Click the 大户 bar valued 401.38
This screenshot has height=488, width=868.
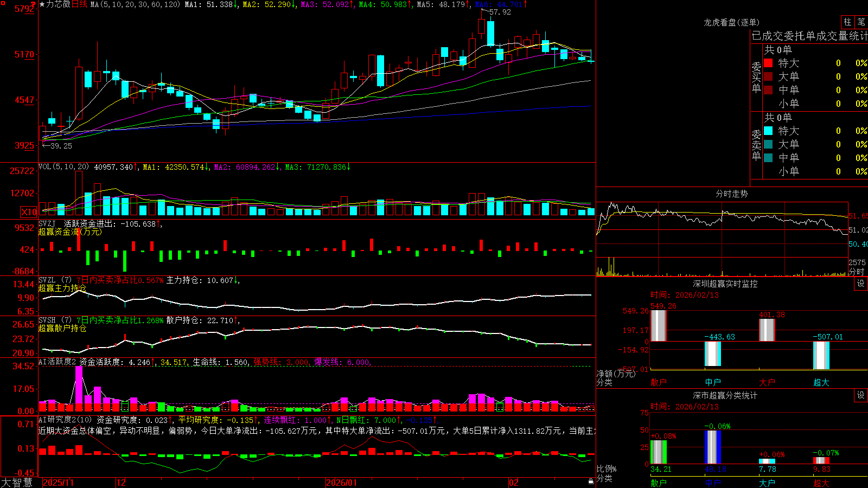coord(767,330)
